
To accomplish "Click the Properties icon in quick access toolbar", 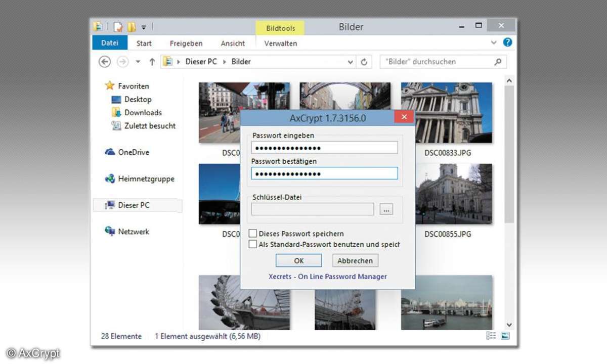I will (x=118, y=27).
